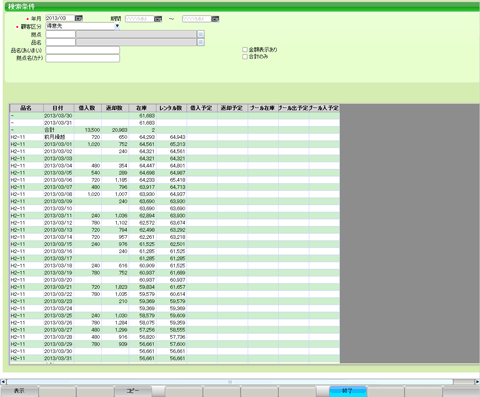Click the horizontal scrollbar left arrow
This screenshot has height=397, width=480.
point(3,382)
